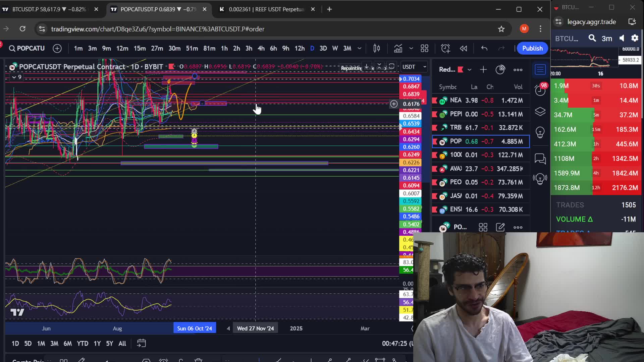Choose the All date range
Viewport: 644px width, 362px height.
point(122,343)
